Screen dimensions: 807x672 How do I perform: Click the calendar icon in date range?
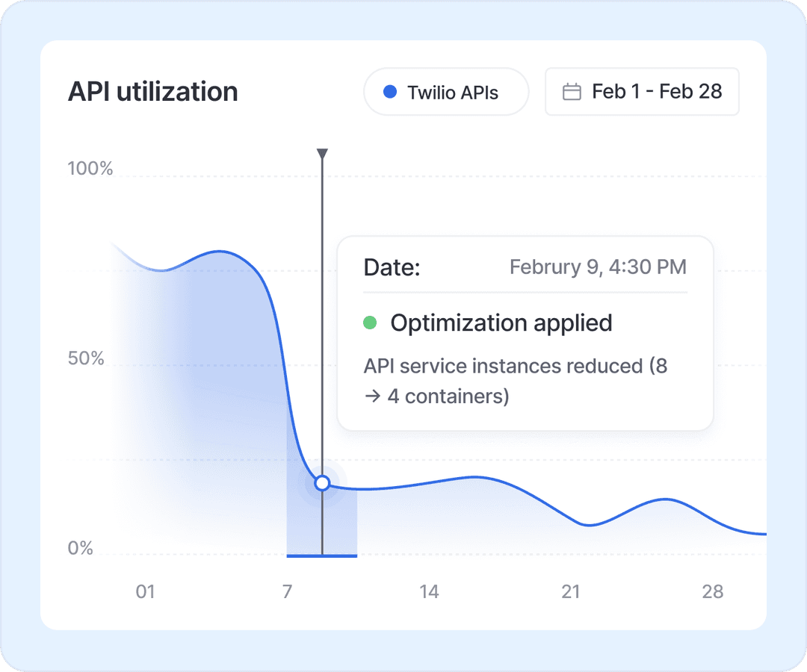[572, 92]
